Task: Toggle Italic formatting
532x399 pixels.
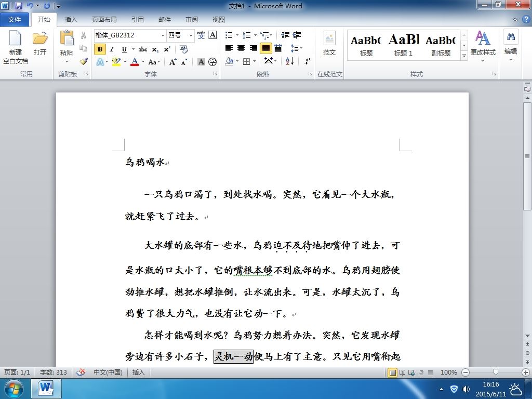Action: 112,49
